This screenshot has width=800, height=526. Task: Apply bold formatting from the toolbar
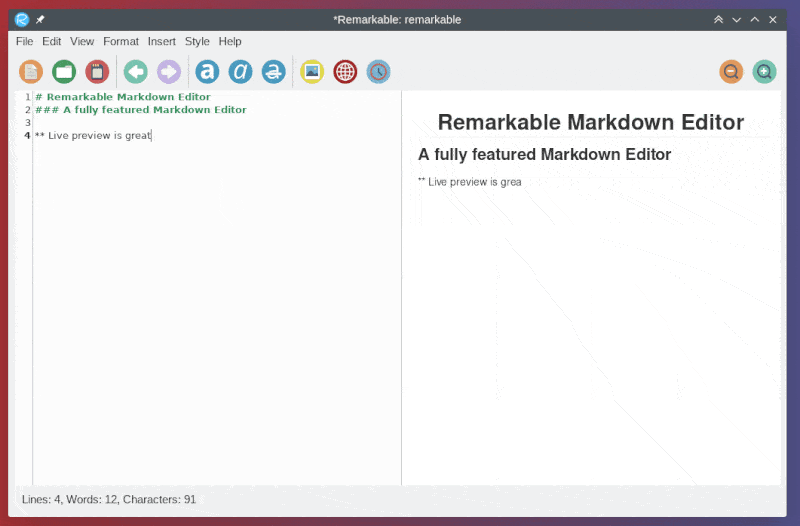point(207,71)
